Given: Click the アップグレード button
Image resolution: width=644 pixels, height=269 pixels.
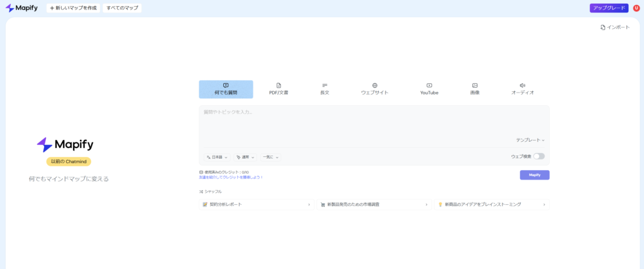Looking at the screenshot, I should tap(609, 8).
